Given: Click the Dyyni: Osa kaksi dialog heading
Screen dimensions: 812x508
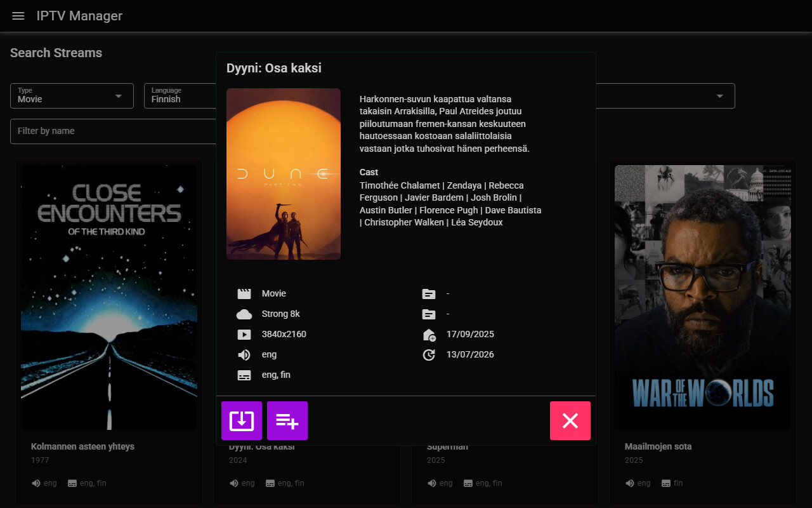Looking at the screenshot, I should tap(274, 68).
